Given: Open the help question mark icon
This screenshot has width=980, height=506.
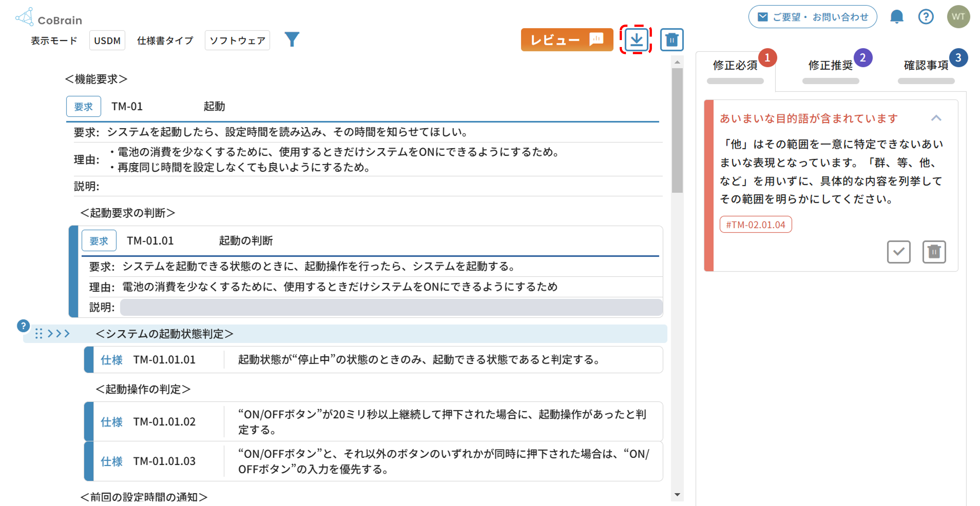Looking at the screenshot, I should tap(926, 17).
